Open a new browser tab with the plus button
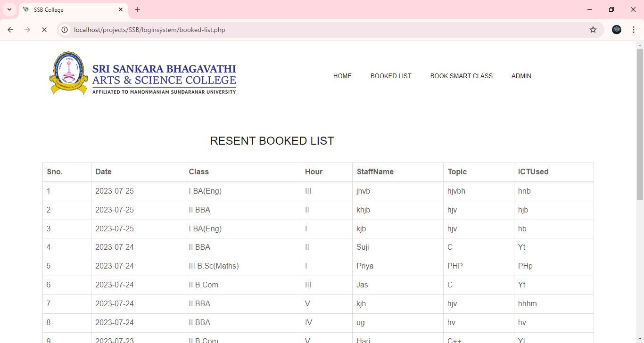644x343 pixels. (137, 9)
